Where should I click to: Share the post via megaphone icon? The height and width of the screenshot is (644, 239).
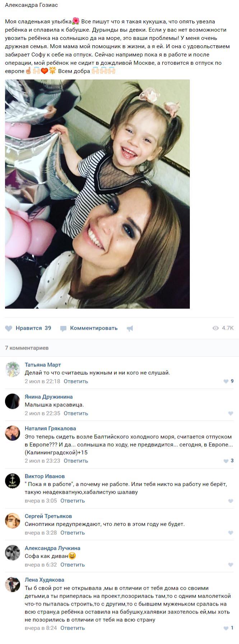130,328
